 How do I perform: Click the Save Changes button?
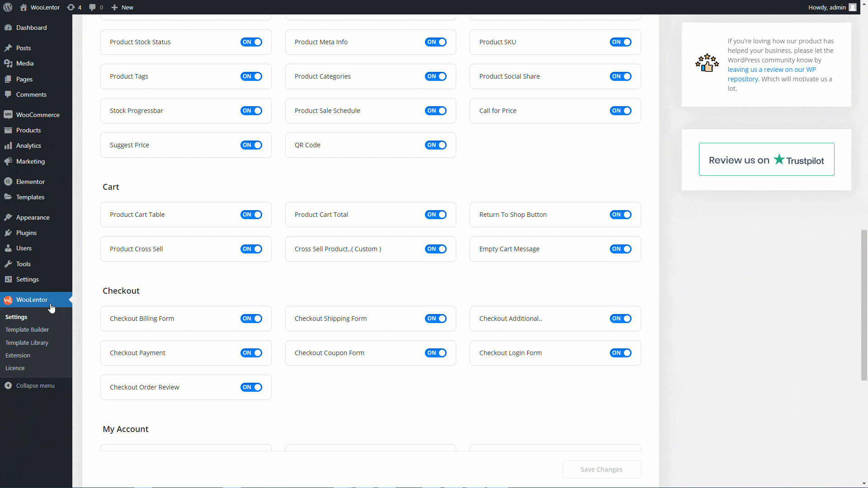[601, 469]
